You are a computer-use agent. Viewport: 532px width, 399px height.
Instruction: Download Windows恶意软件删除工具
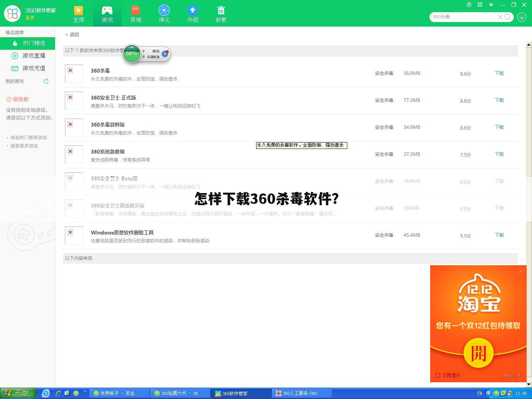499,235
